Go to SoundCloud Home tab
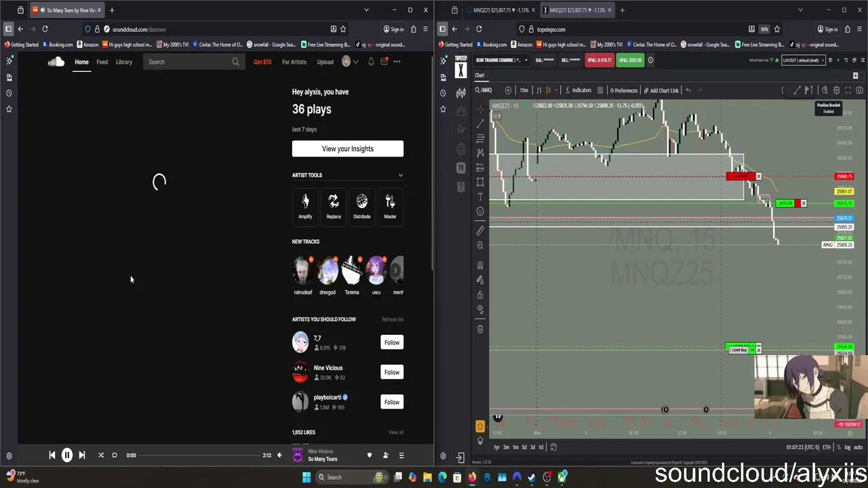The image size is (868, 488). tap(81, 62)
